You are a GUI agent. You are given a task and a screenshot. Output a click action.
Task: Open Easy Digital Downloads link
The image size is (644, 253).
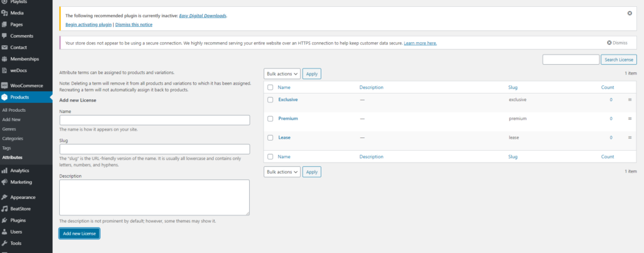[x=203, y=16]
